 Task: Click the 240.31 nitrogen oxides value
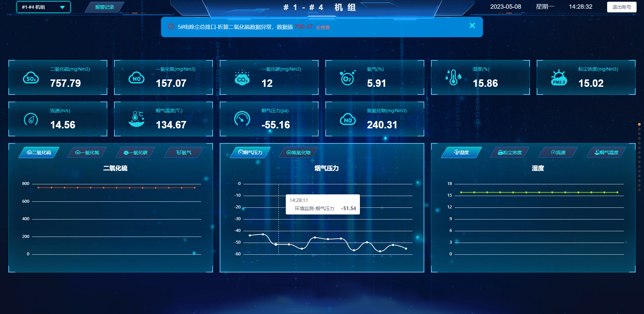pos(382,125)
